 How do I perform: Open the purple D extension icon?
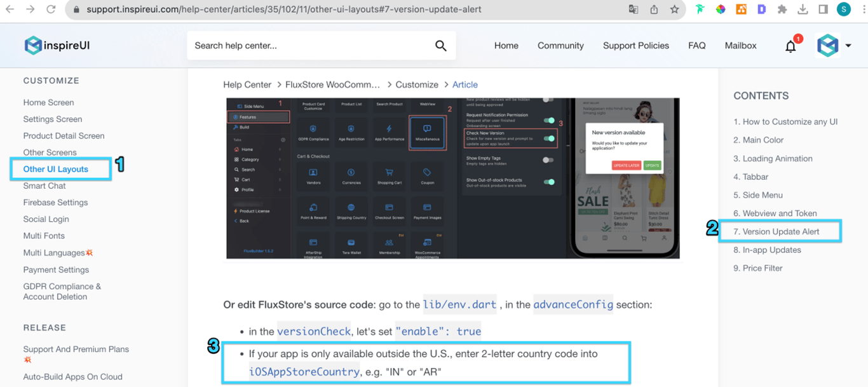click(761, 10)
